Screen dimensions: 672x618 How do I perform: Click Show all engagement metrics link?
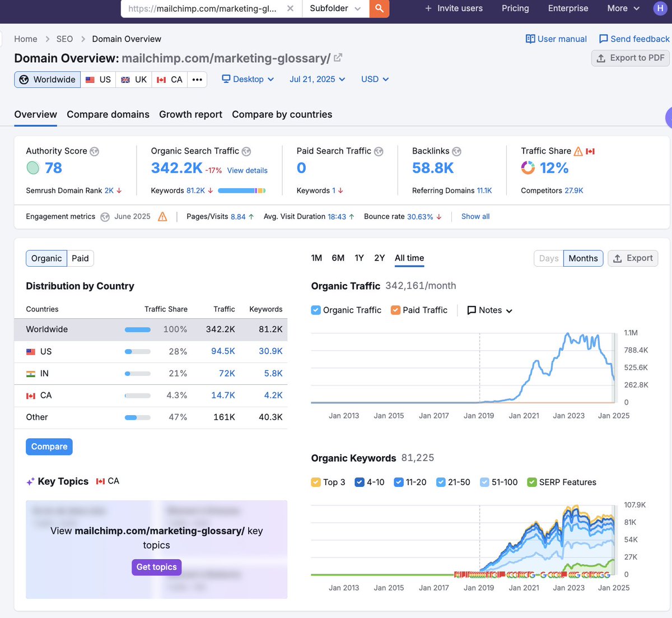pyautogui.click(x=475, y=216)
